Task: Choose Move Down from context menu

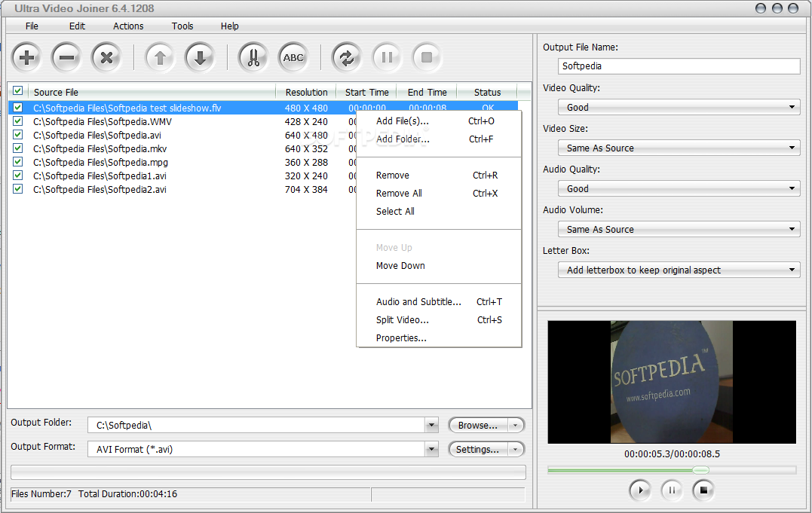Action: point(439,266)
